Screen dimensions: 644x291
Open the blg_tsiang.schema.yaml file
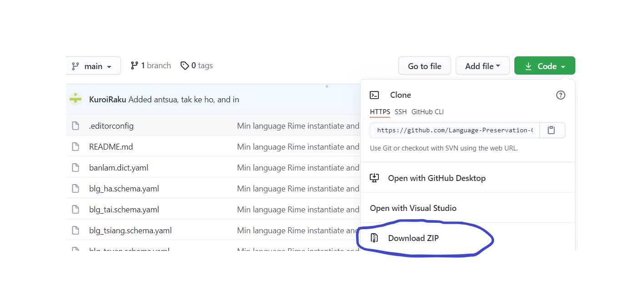coord(131,231)
